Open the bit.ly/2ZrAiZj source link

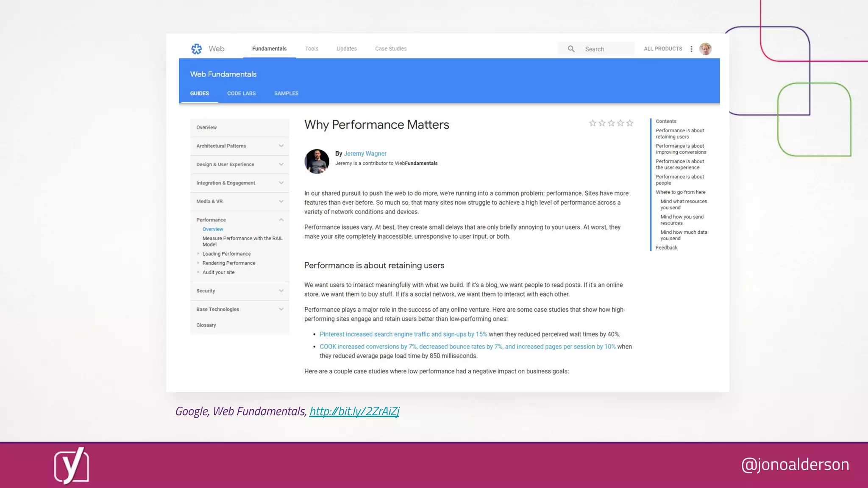pos(354,411)
